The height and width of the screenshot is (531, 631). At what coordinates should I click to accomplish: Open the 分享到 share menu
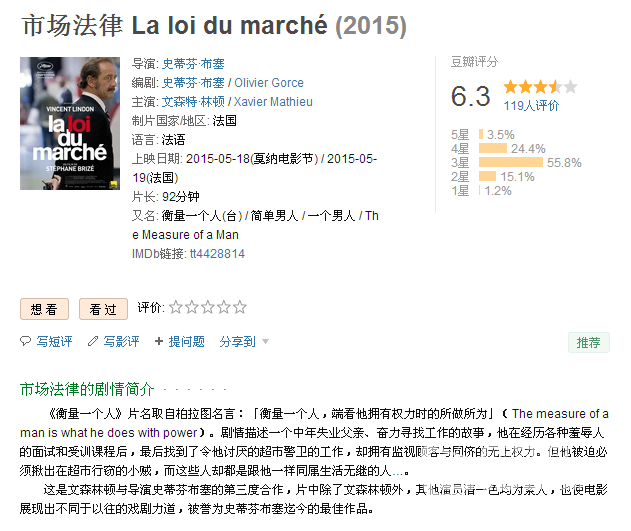click(x=237, y=342)
